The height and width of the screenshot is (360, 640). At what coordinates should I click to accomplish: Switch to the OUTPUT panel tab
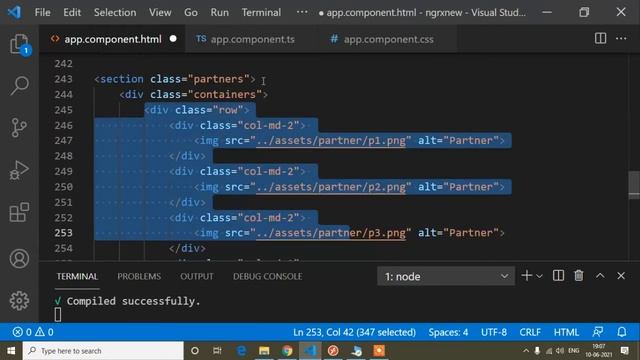pyautogui.click(x=197, y=276)
